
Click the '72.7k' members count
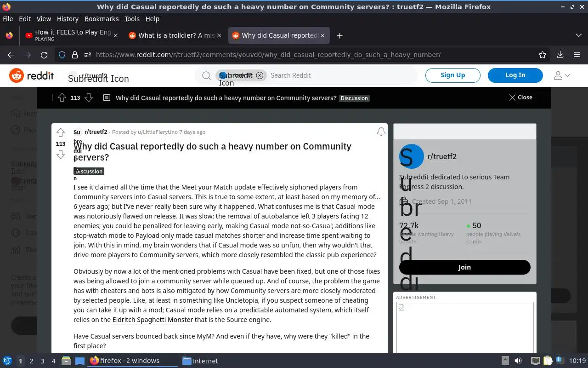click(409, 225)
